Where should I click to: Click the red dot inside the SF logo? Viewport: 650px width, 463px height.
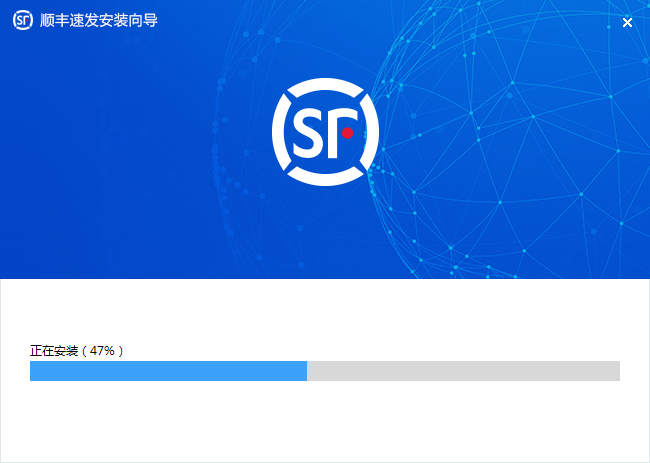point(347,132)
